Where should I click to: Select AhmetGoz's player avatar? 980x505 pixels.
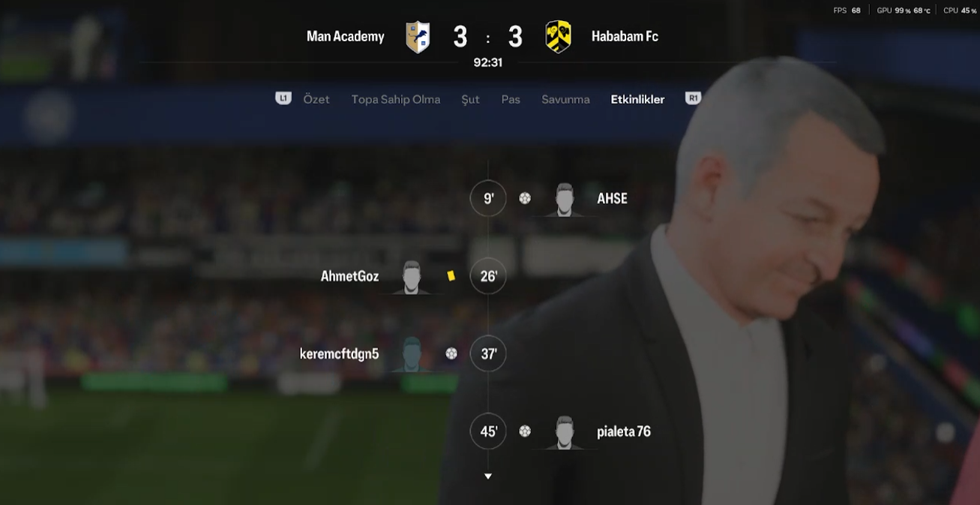[411, 277]
